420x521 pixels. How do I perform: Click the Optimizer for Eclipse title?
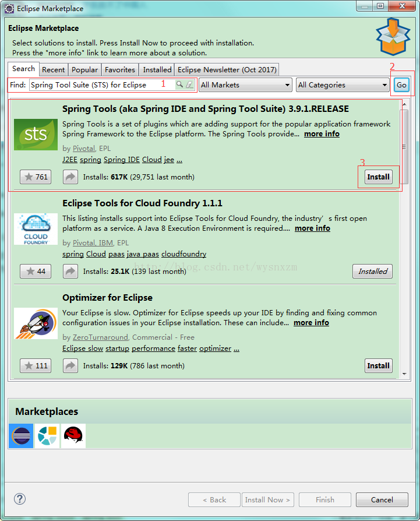pyautogui.click(x=107, y=297)
